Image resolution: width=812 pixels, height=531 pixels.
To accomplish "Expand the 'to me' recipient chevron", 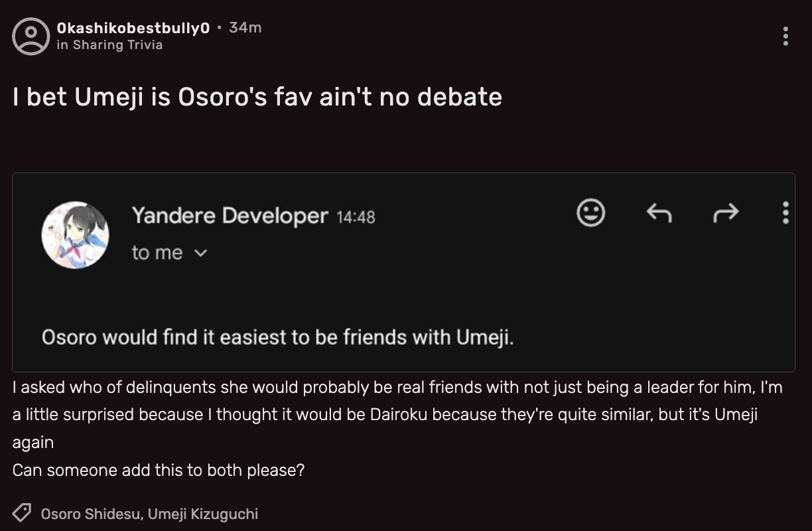I will click(x=202, y=253).
